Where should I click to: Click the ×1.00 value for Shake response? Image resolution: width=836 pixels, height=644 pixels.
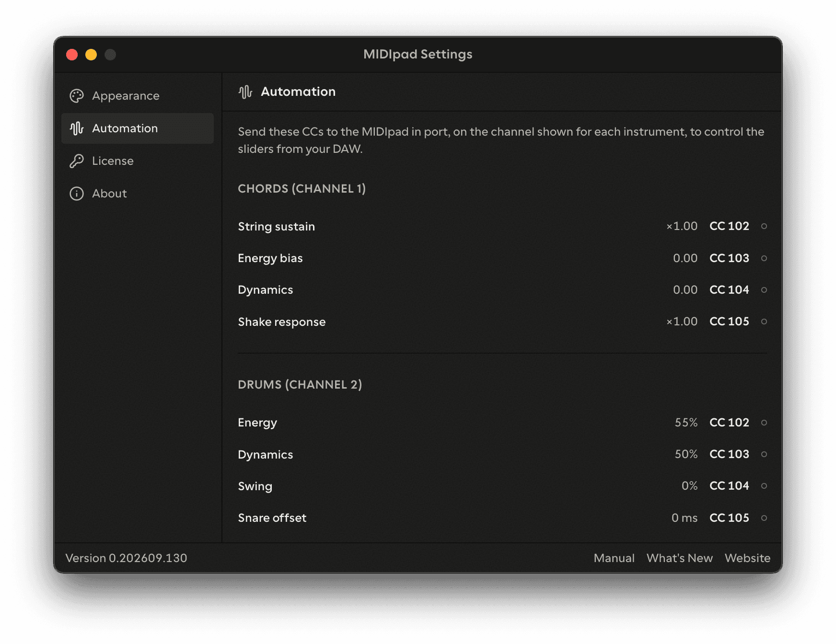[x=682, y=322]
